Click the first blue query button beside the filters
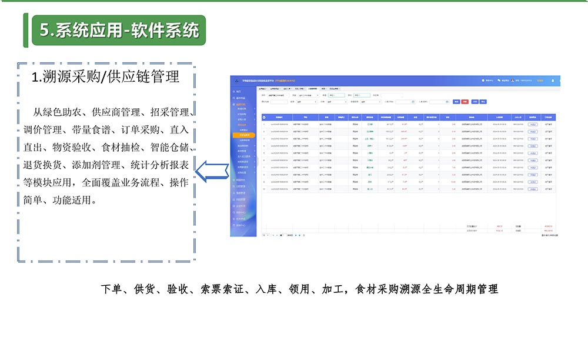 456,102
